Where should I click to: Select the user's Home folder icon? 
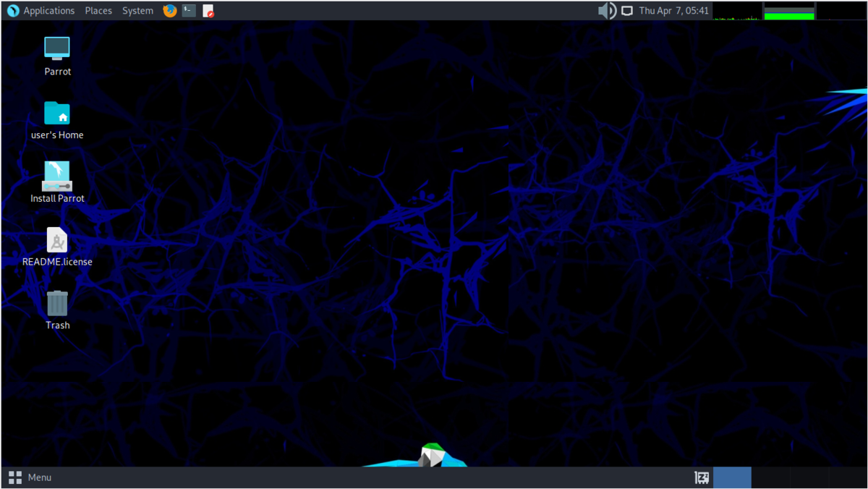coord(57,120)
